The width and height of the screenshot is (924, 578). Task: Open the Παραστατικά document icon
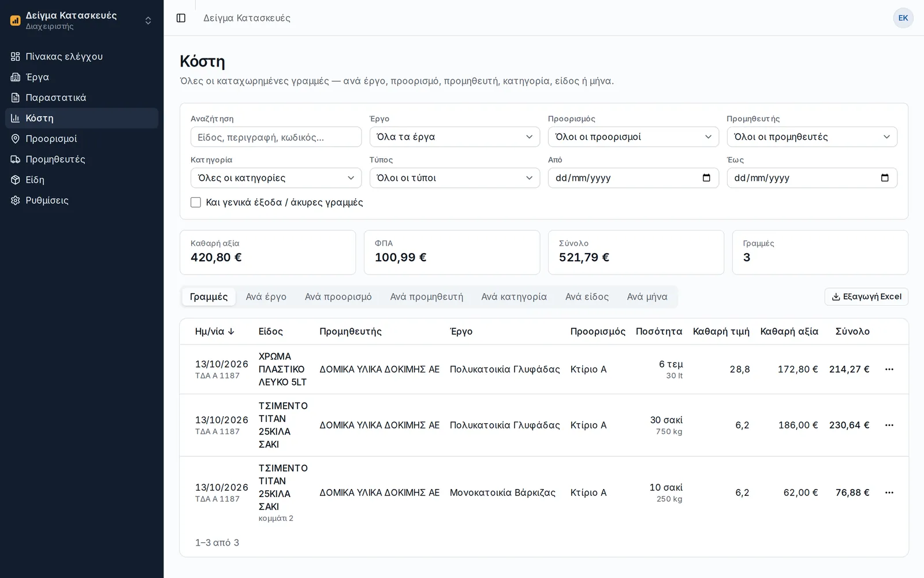16,98
